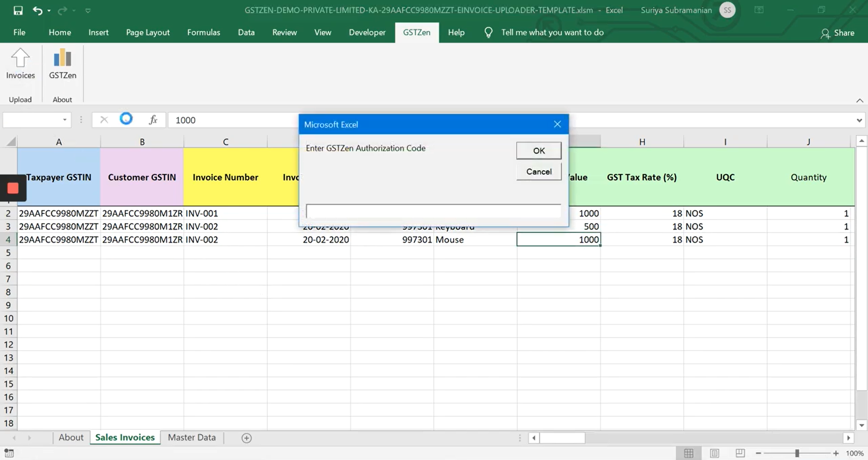
Task: Add a new sheet with plus icon
Action: point(246,438)
